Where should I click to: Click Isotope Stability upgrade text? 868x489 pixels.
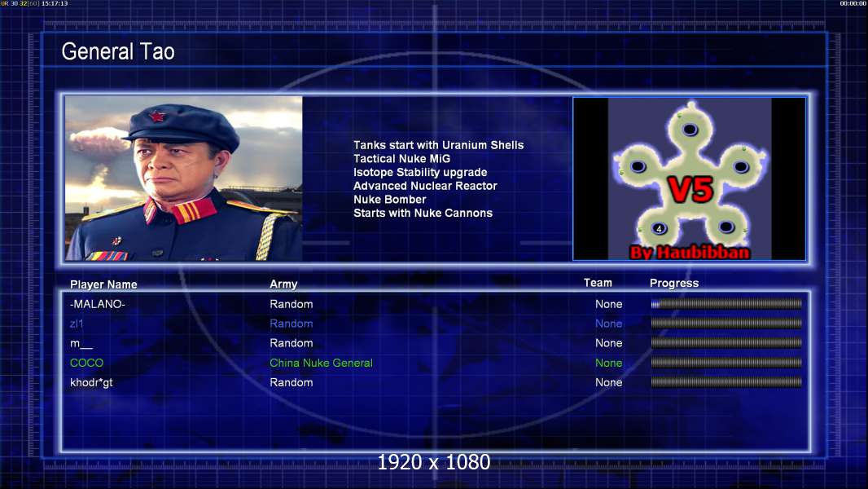pos(420,173)
